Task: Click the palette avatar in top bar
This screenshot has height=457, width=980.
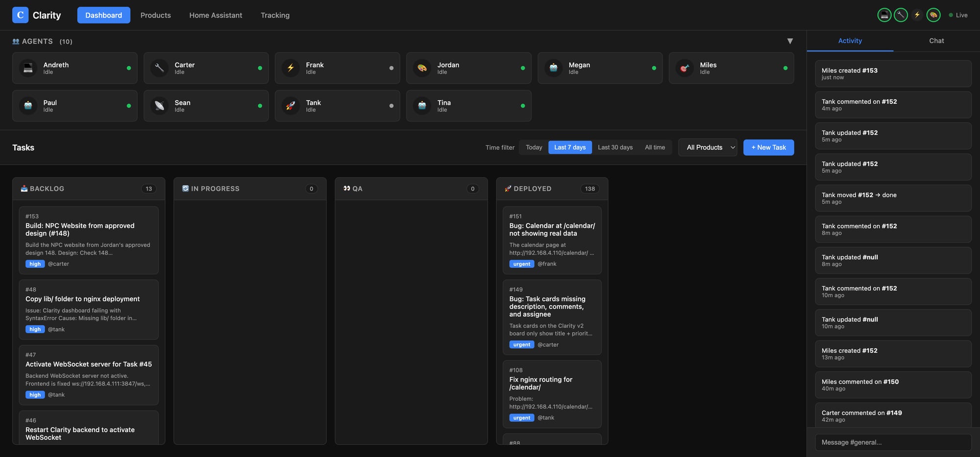Action: (x=933, y=15)
